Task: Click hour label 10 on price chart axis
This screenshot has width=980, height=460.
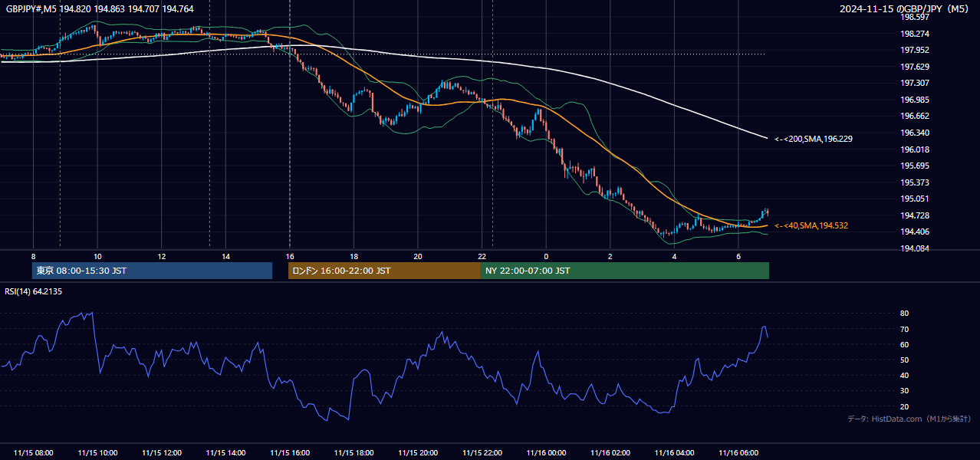Action: point(97,256)
